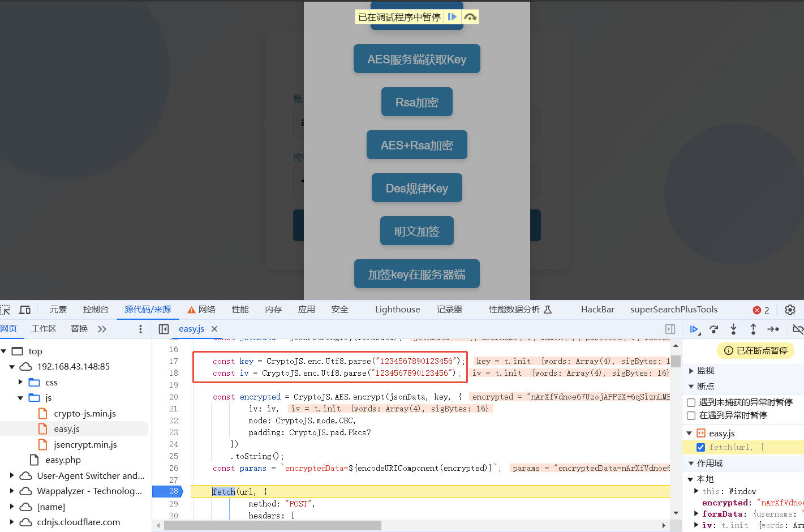Resume script from the paused overlay
Viewport: 804px width, 532px height.
click(x=452, y=17)
